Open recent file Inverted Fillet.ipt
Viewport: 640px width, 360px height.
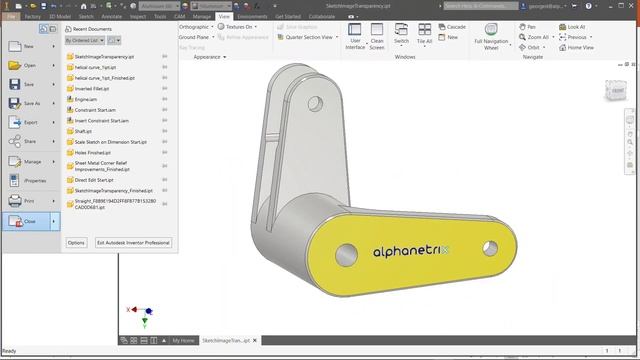(92, 89)
